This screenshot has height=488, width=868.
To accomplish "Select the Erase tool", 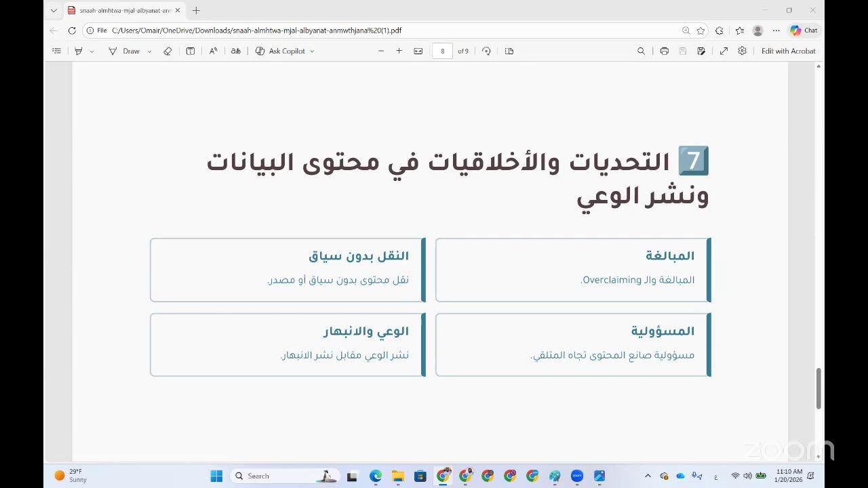I will point(167,51).
